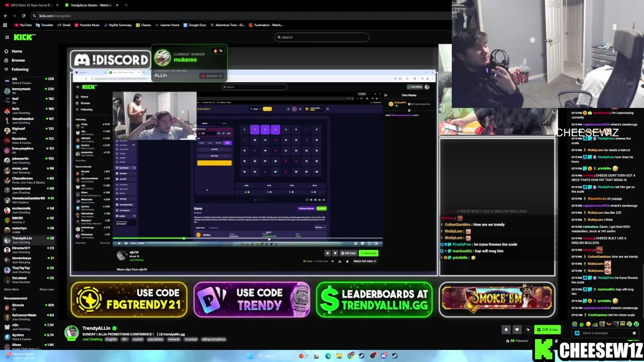The width and height of the screenshot is (644, 362).
Task: Click the USE CODE FBGTRENDY21 banner
Action: (x=129, y=300)
